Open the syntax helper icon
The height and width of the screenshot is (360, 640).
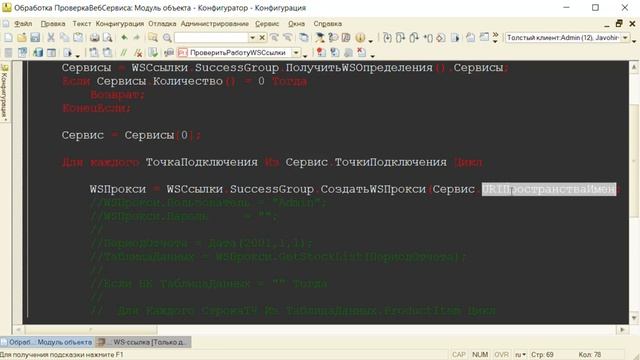point(320,38)
